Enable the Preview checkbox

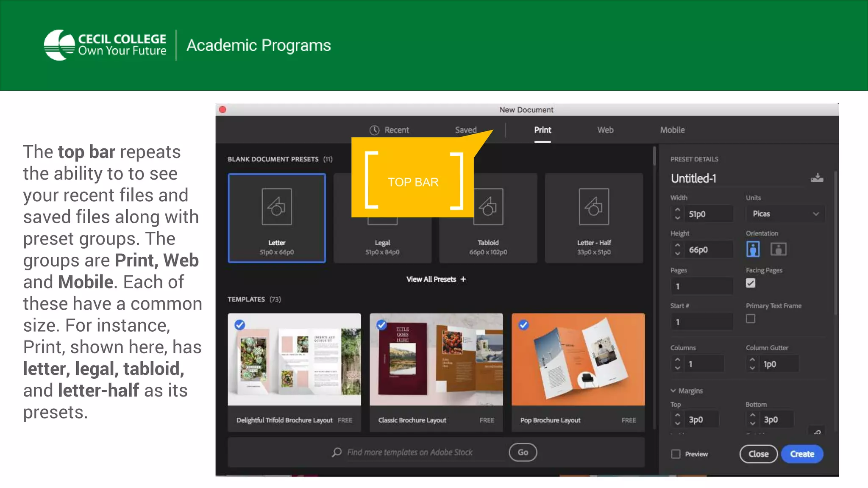tap(676, 454)
